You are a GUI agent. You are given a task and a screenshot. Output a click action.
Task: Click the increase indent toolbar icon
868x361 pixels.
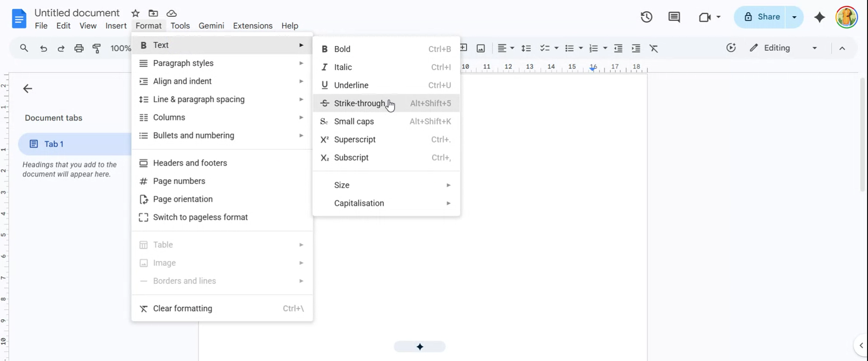click(x=636, y=48)
